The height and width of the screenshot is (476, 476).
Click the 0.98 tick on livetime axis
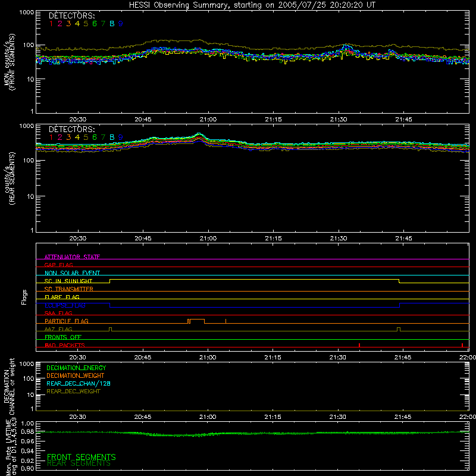point(27,431)
